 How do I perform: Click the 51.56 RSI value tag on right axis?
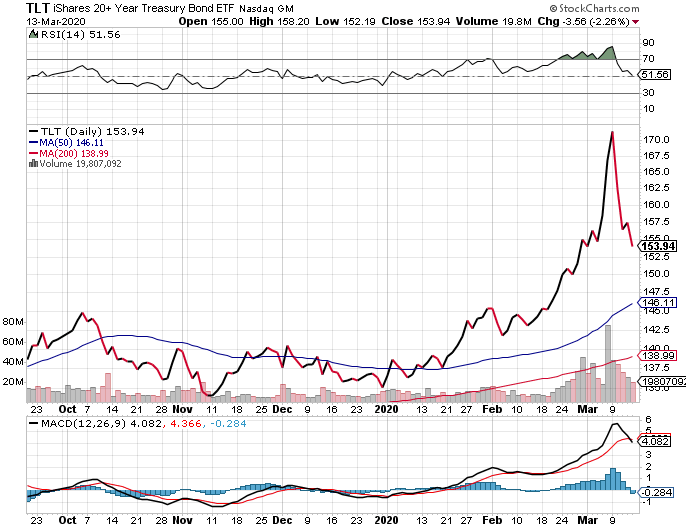[x=654, y=75]
